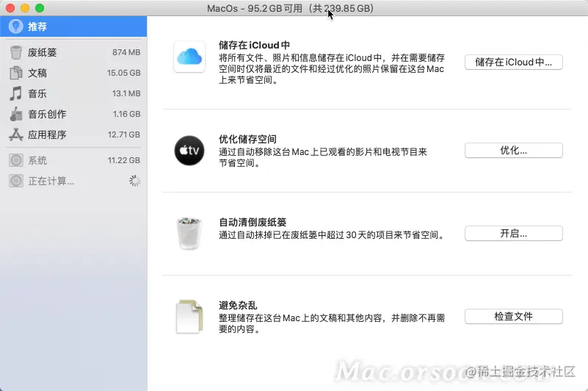Click the 检查文件 button
The height and width of the screenshot is (391, 588).
pyautogui.click(x=513, y=316)
